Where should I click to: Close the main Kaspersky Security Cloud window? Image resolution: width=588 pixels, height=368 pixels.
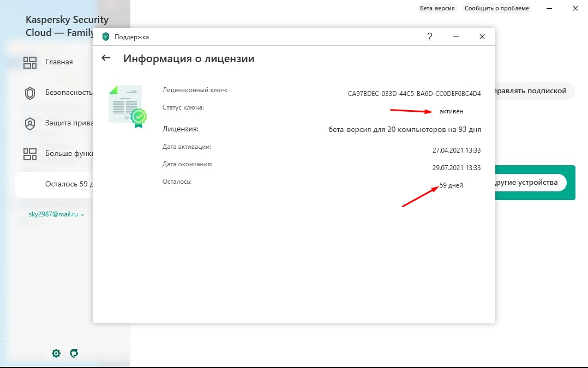coord(575,8)
